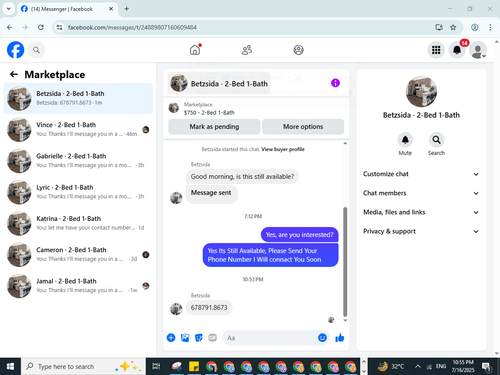Open the Friends icon in top bar

point(247,50)
